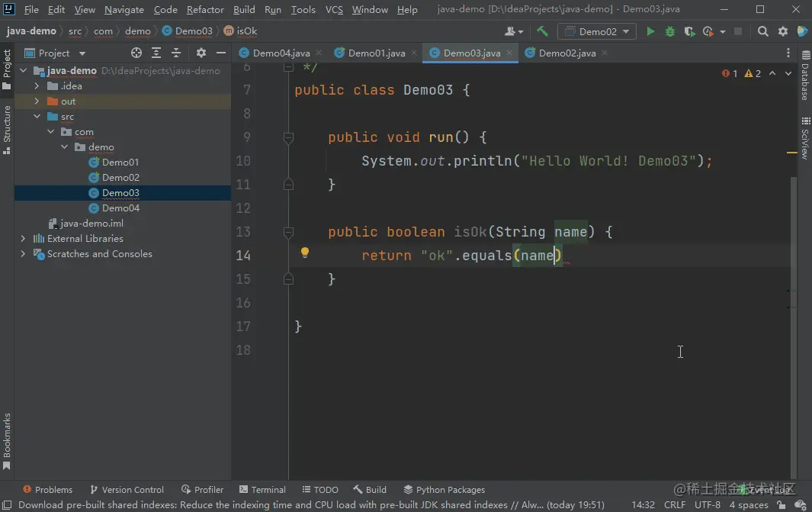Open the editor tabs more-options icon
This screenshot has width=812, height=512.
(788, 53)
